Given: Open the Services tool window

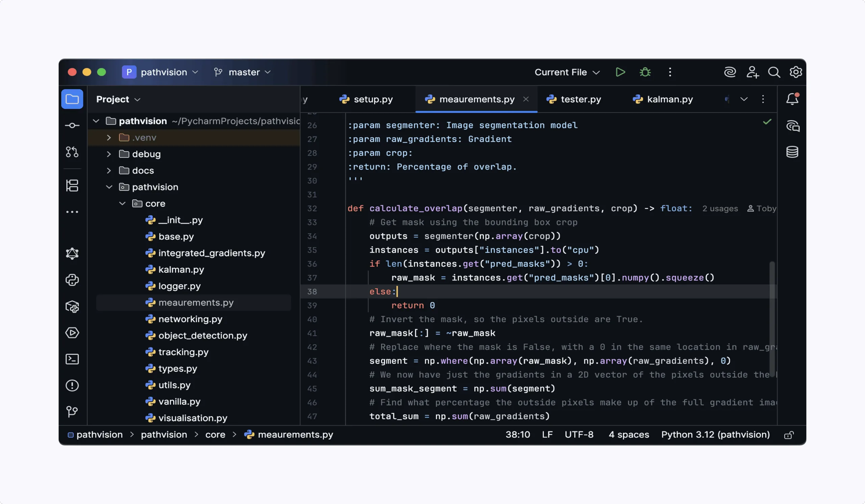Looking at the screenshot, I should click(x=72, y=333).
